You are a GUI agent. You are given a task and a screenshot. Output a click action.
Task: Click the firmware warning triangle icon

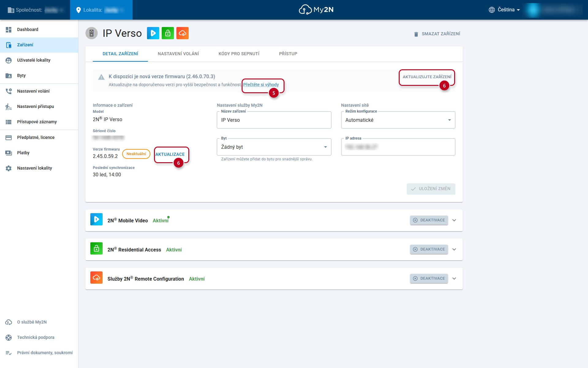(101, 77)
